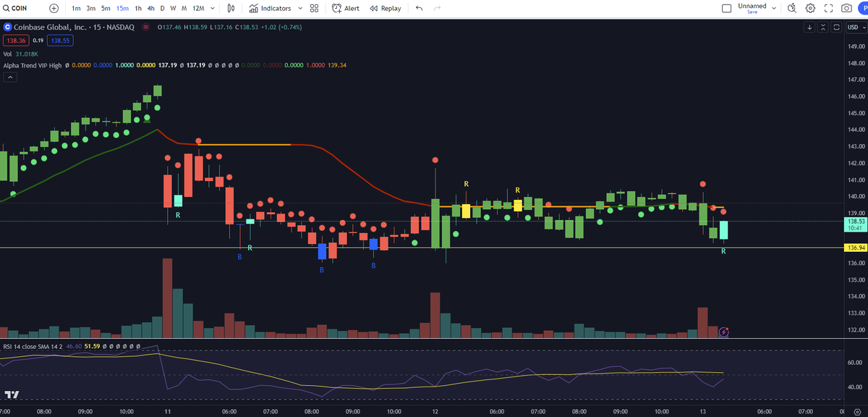Switch to the M monthly timeframe
Image resolution: width=868 pixels, height=417 pixels.
click(184, 8)
